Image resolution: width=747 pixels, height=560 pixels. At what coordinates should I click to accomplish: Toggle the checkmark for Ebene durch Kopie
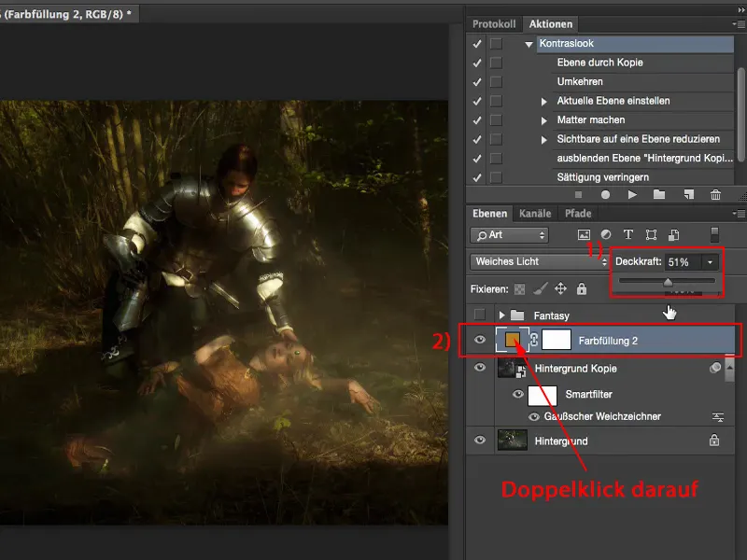(x=476, y=63)
